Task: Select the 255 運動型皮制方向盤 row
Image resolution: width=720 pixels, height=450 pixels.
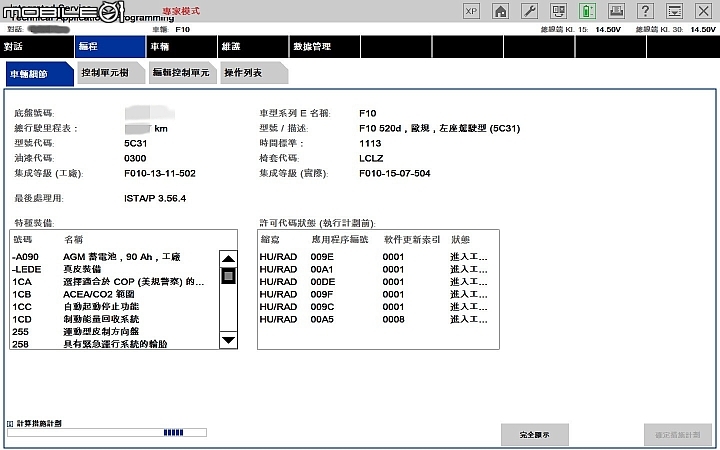Action: pos(114,332)
